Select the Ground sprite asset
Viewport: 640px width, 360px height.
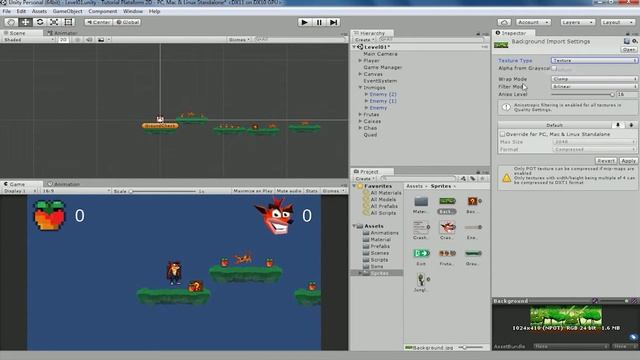[473, 253]
